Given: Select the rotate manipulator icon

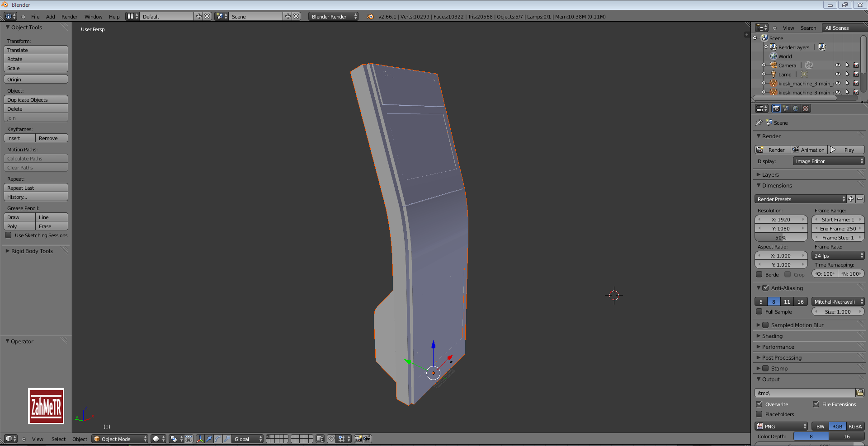Looking at the screenshot, I should coord(218,439).
